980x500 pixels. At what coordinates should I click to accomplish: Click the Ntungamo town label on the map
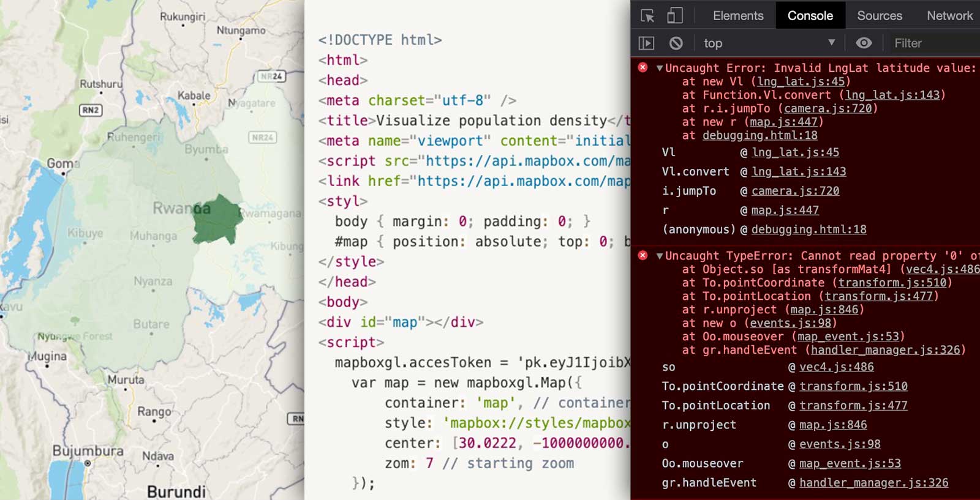[x=241, y=31]
